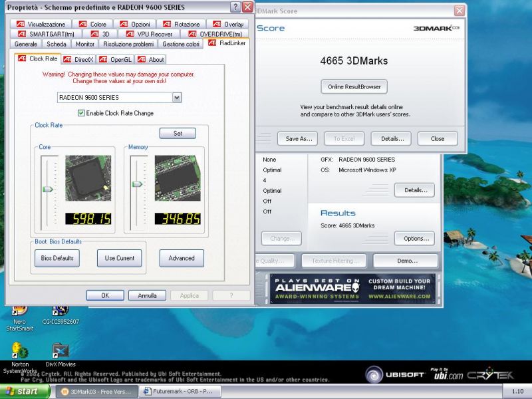Open the Online ResultBrowser

(x=354, y=87)
